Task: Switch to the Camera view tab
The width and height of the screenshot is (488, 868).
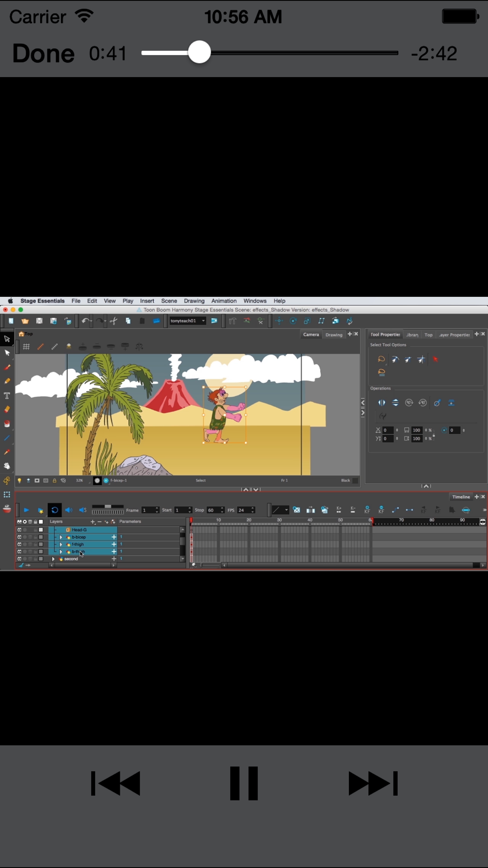Action: click(x=311, y=334)
